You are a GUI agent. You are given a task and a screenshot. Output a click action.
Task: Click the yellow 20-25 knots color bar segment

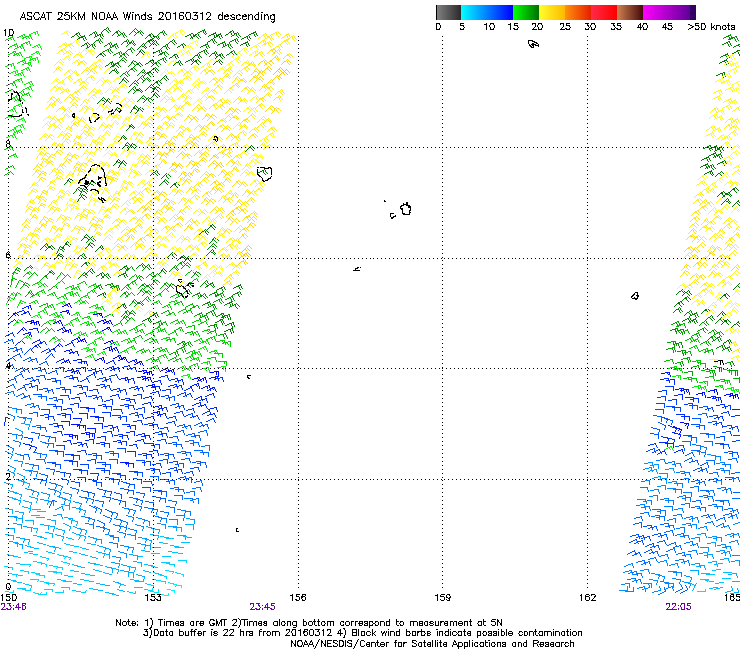[552, 12]
